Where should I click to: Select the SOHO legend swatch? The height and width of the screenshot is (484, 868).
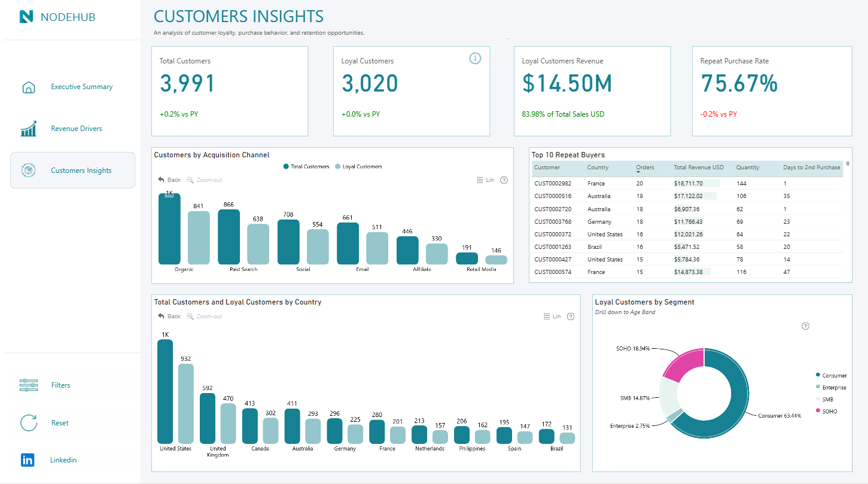(x=818, y=411)
